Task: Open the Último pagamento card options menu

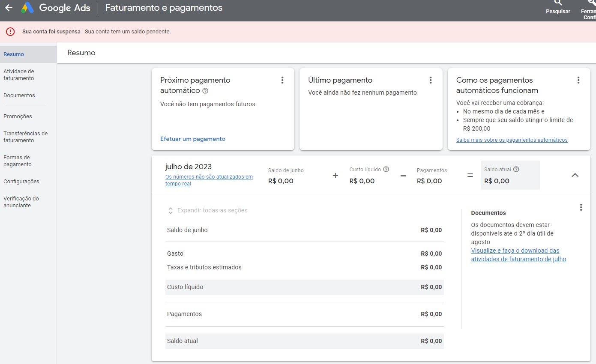Action: (430, 80)
